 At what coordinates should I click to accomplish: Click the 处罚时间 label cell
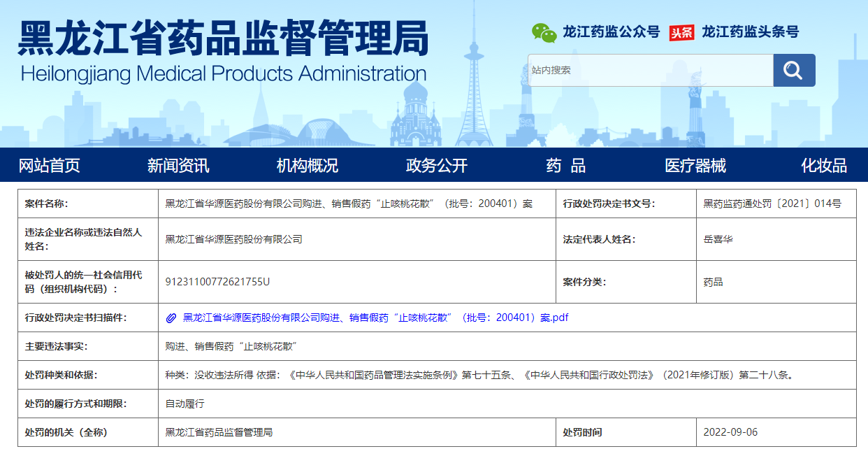click(626, 432)
